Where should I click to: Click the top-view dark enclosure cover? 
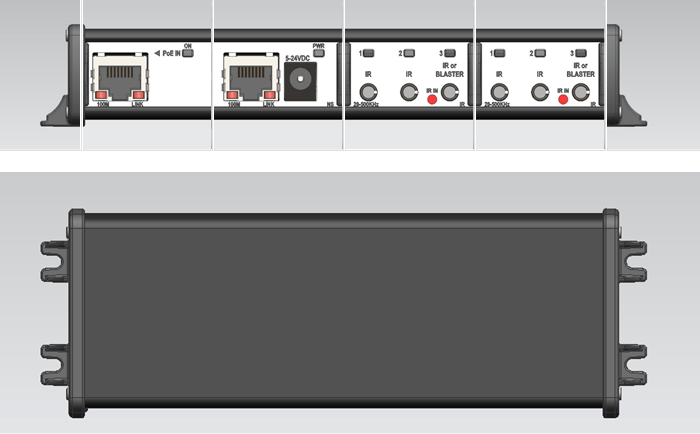[x=344, y=313]
